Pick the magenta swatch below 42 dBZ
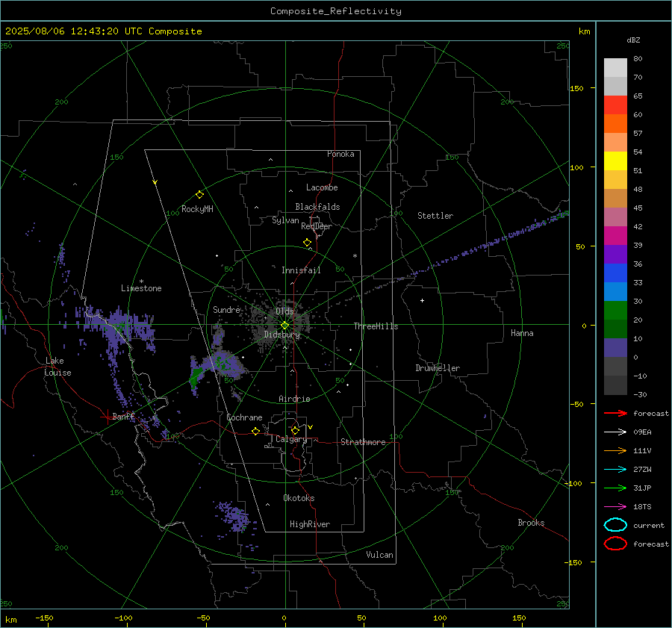 [615, 235]
